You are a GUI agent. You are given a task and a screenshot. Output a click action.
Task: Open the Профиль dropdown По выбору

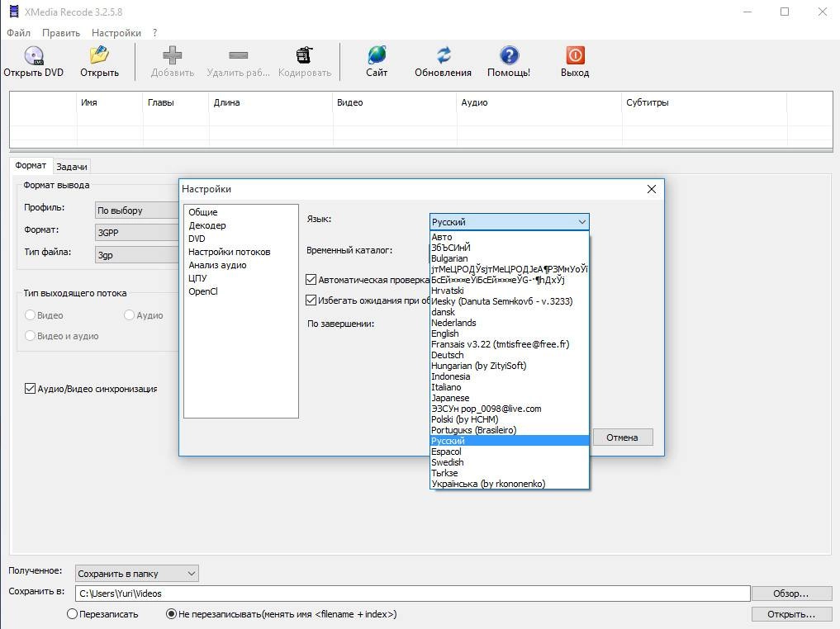coord(137,210)
